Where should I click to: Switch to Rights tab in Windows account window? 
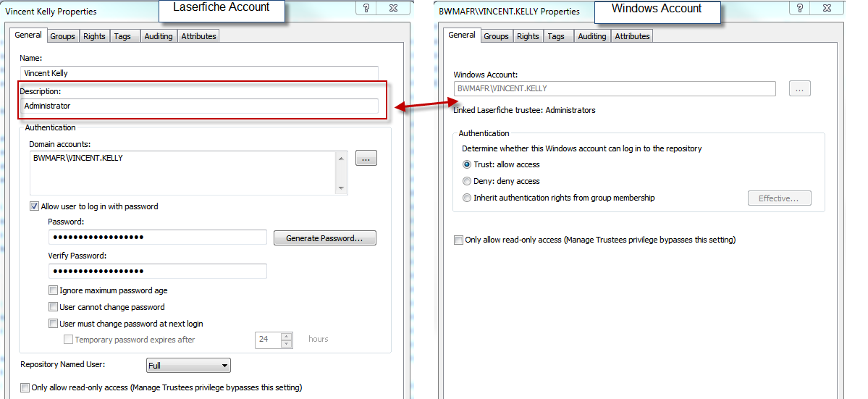[528, 36]
